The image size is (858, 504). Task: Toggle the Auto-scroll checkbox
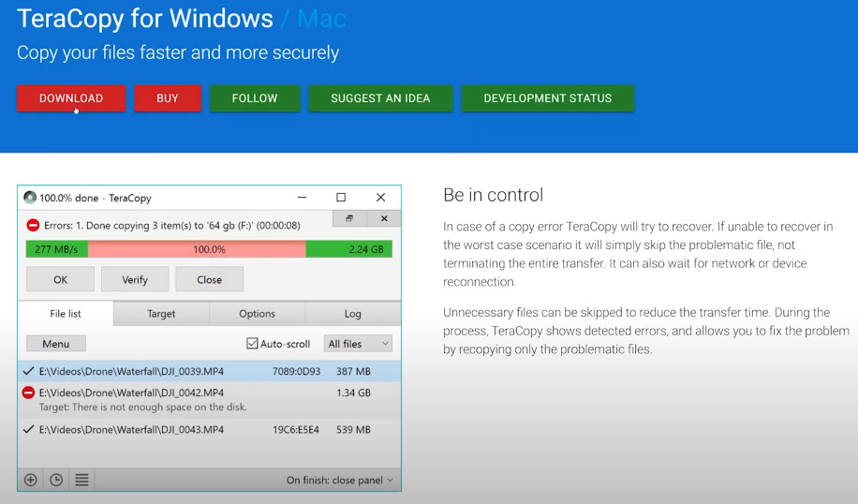tap(252, 344)
